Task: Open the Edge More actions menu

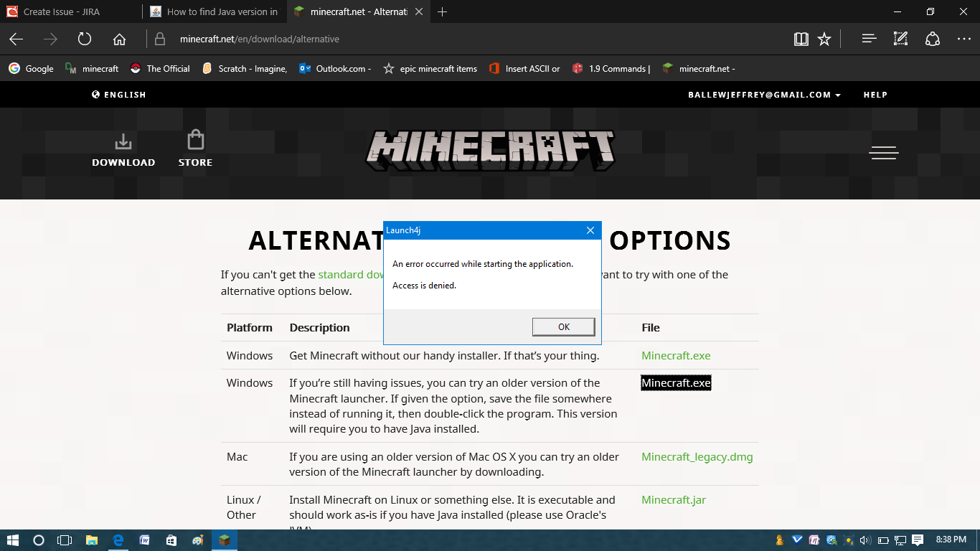Action: (x=963, y=39)
